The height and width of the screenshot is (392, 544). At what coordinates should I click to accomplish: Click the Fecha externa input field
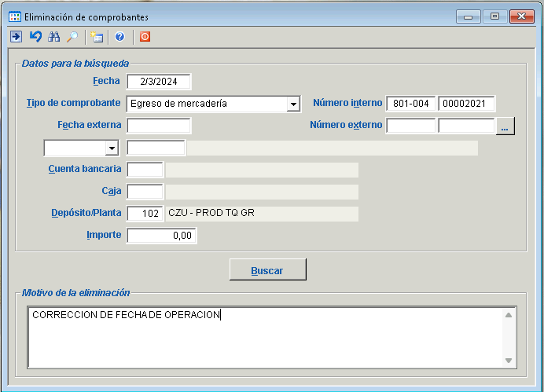(159, 126)
